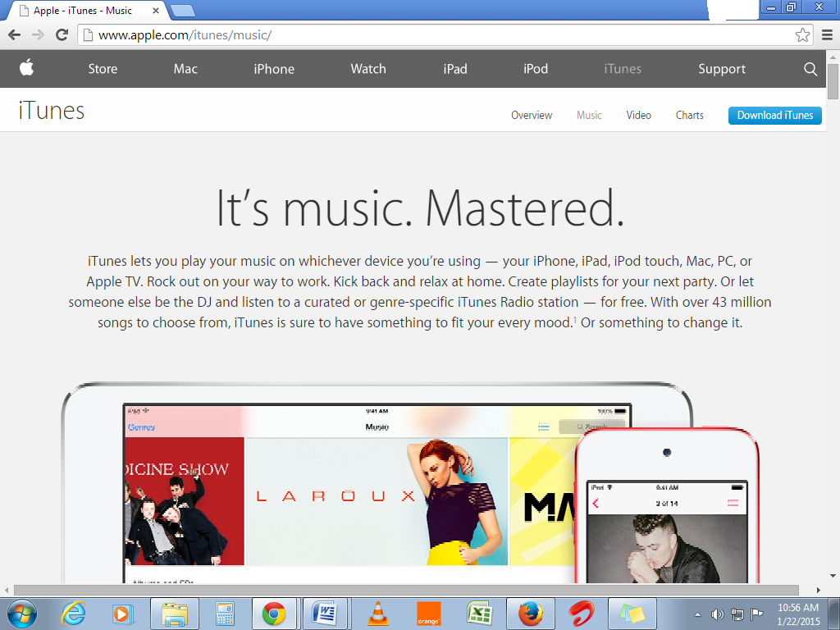Screen dimensions: 840x630
Task: Open Microsoft Word from the taskbar
Action: point(325,614)
